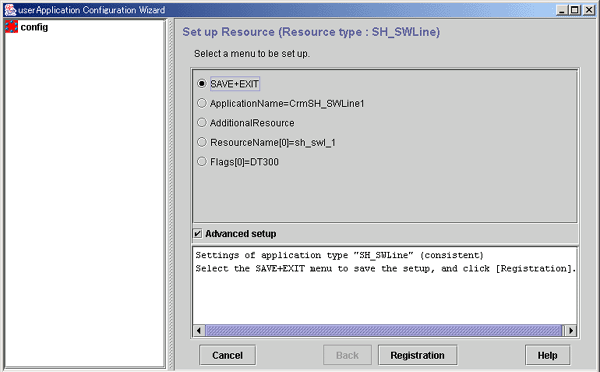The height and width of the screenshot is (372, 600).
Task: Select the SAVE+EXIT radio button
Action: click(x=202, y=83)
